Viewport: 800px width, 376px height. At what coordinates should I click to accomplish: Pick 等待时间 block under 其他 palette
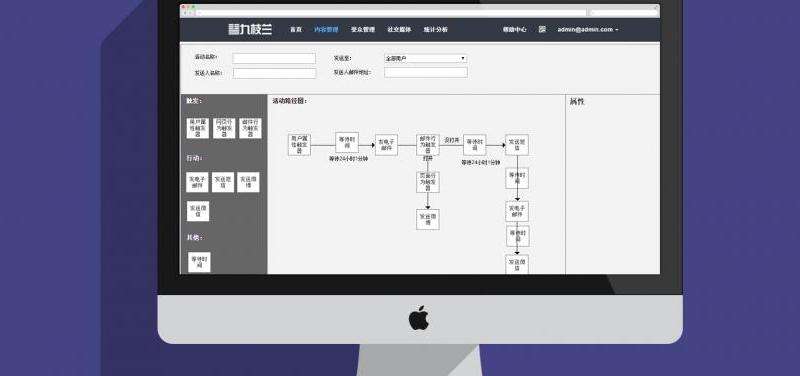point(199,262)
